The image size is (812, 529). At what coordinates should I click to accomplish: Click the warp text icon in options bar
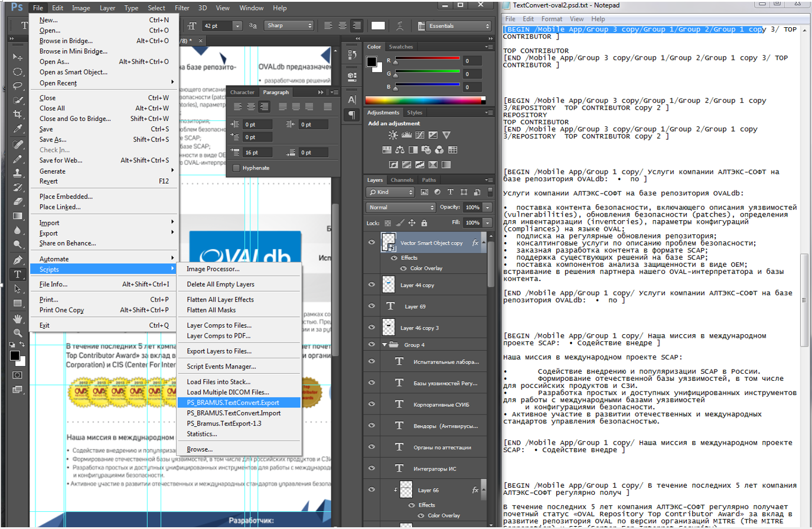400,25
